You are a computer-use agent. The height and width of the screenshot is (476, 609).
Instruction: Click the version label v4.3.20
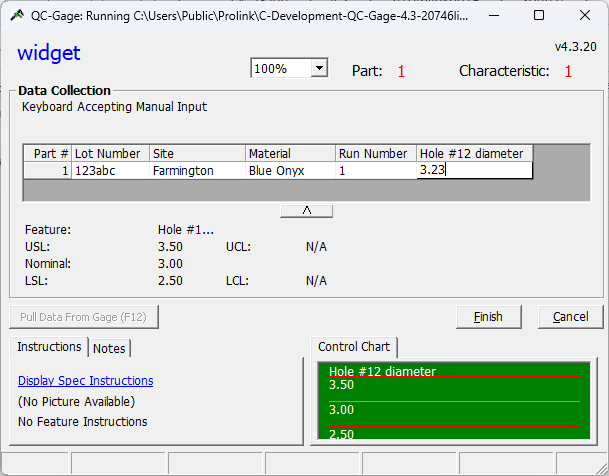coord(576,47)
